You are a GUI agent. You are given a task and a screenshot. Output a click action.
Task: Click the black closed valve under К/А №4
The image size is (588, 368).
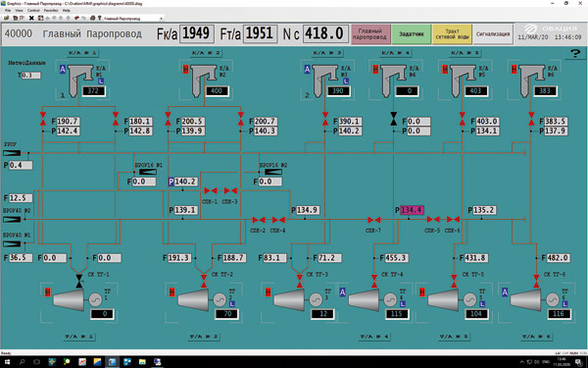(393, 119)
